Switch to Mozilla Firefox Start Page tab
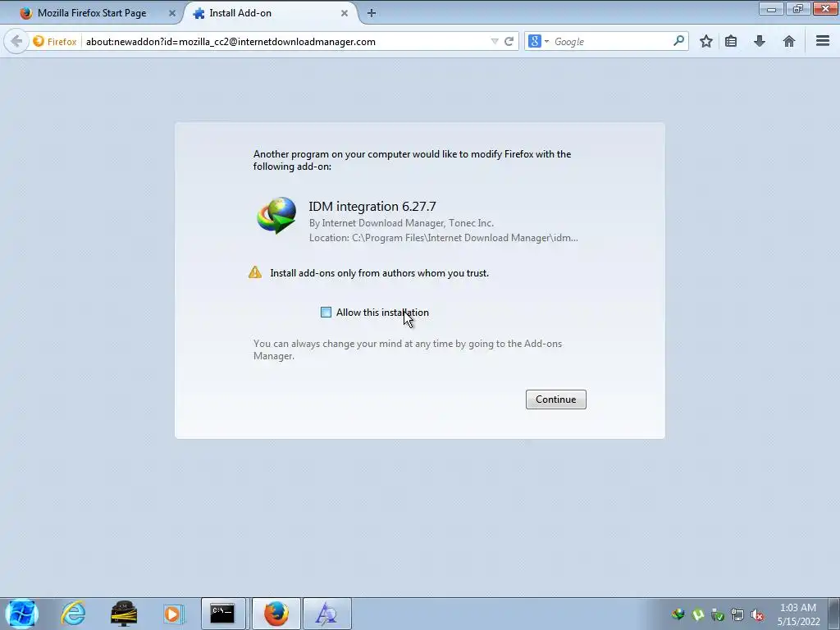 92,13
